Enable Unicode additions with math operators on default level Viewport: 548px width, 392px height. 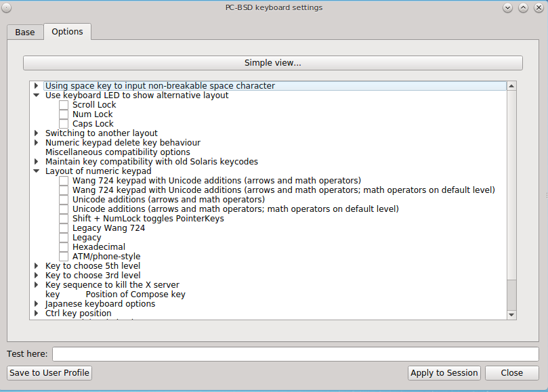point(64,209)
